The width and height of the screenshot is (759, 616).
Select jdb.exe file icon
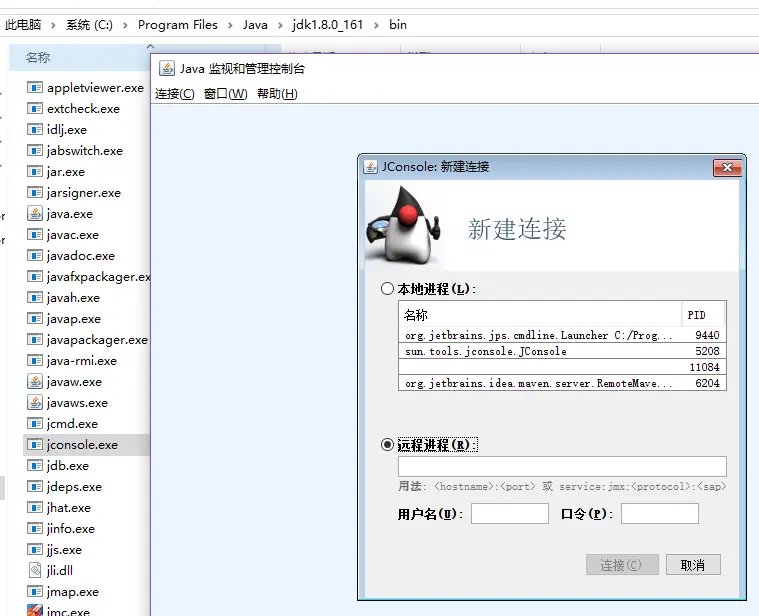(35, 466)
